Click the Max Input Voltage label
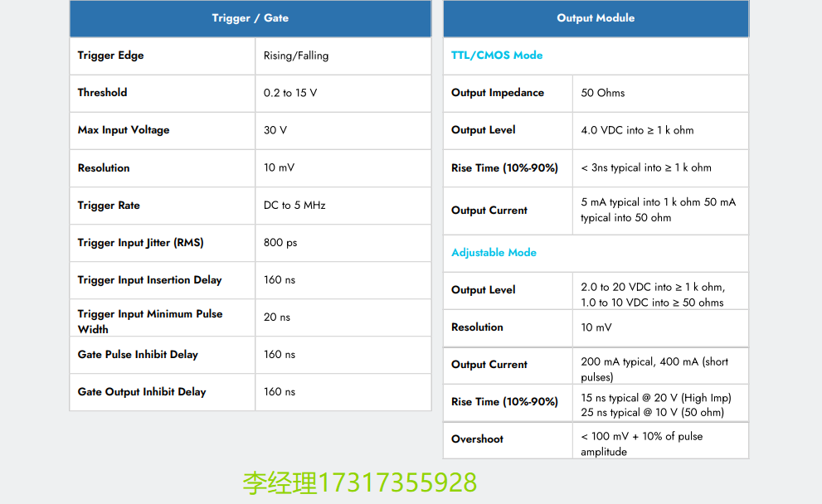This screenshot has width=822, height=504. pyautogui.click(x=123, y=130)
